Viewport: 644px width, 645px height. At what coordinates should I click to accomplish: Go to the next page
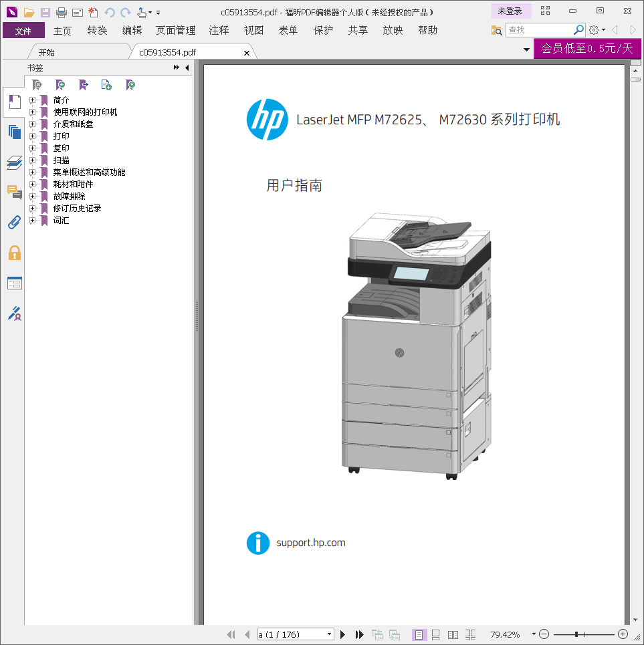click(343, 634)
